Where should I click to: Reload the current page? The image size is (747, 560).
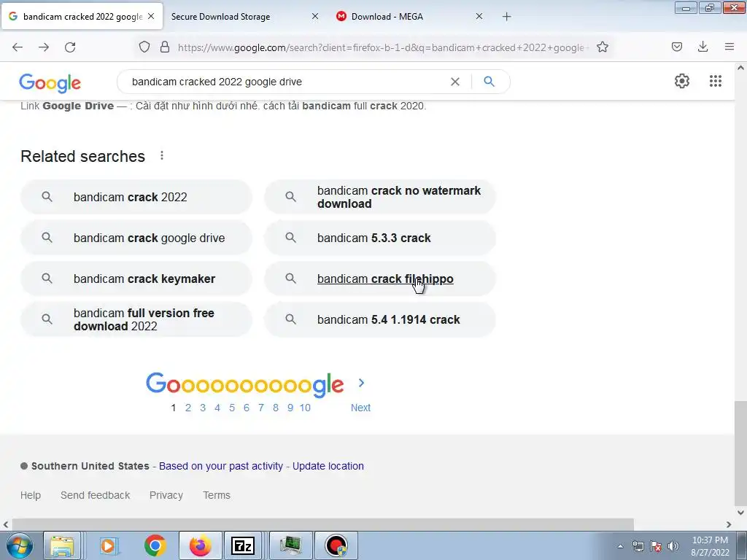(x=70, y=47)
